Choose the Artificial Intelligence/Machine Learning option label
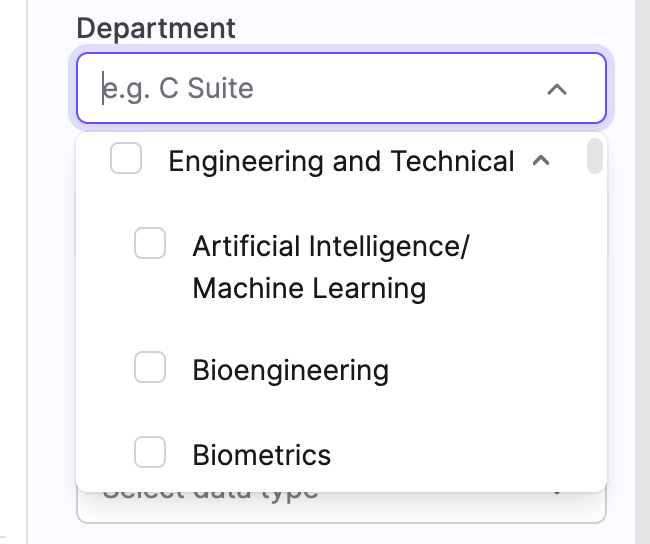This screenshot has height=544, width=650. tap(330, 246)
